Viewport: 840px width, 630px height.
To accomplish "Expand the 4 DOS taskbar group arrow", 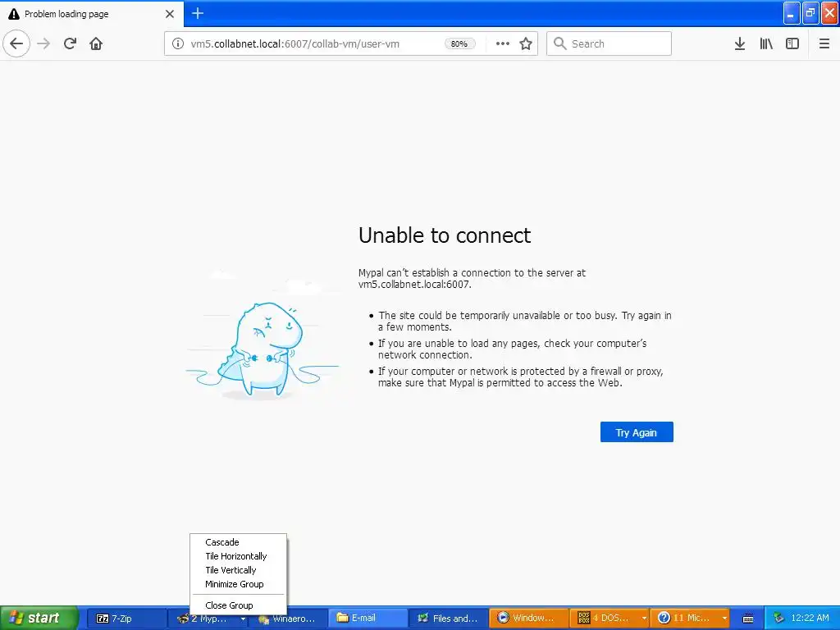I will (644, 619).
